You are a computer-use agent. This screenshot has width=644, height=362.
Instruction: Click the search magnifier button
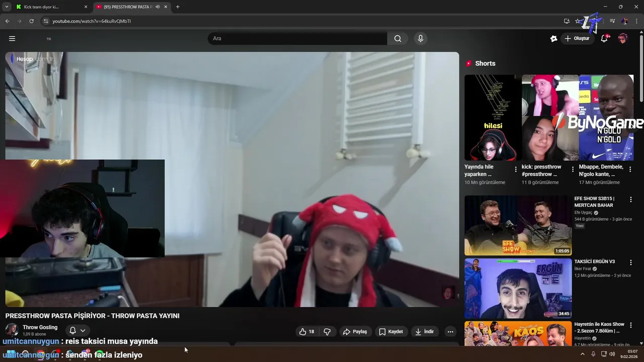click(397, 39)
